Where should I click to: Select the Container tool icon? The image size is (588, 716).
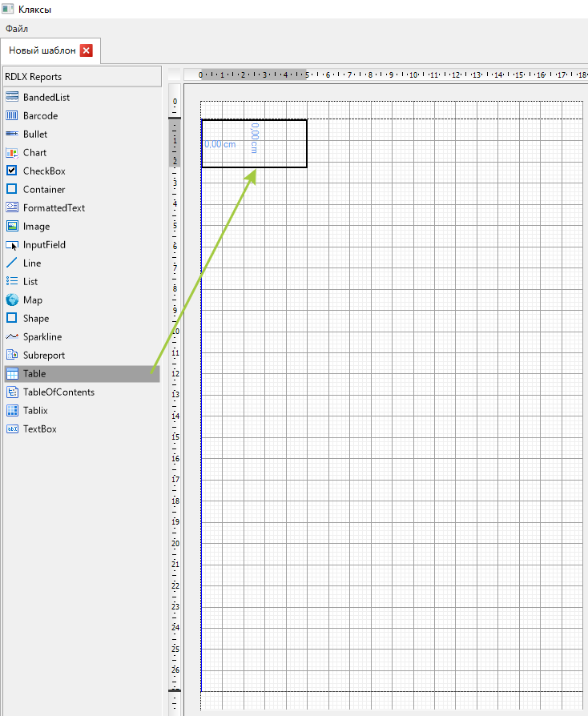coord(12,189)
